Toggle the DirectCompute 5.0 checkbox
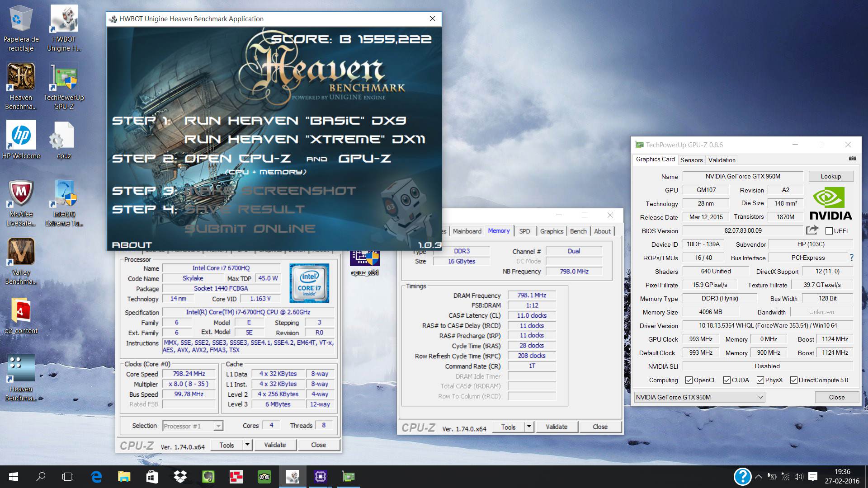Image resolution: width=868 pixels, height=488 pixels. click(794, 380)
